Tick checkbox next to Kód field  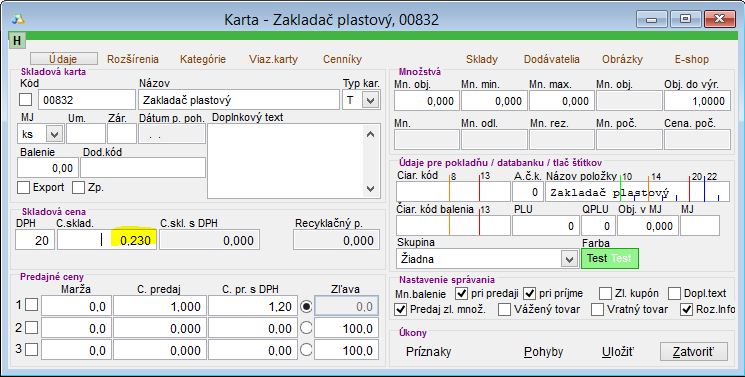pyautogui.click(x=25, y=100)
